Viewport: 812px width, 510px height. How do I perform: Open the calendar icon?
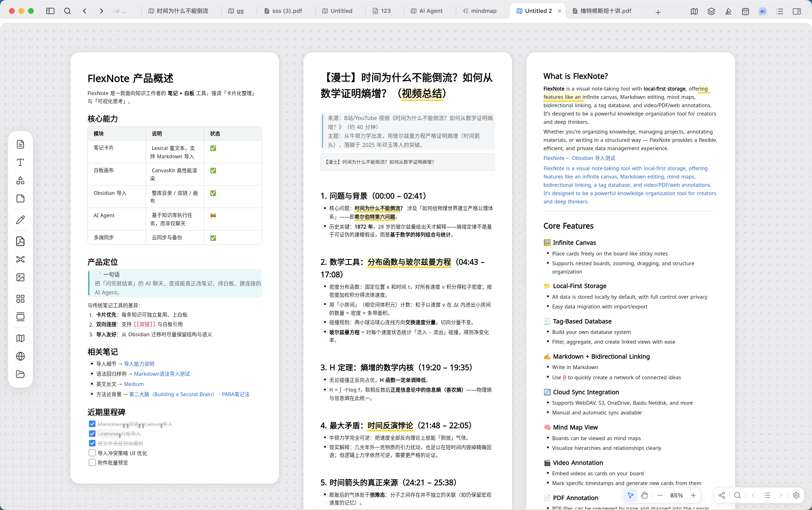coord(746,11)
